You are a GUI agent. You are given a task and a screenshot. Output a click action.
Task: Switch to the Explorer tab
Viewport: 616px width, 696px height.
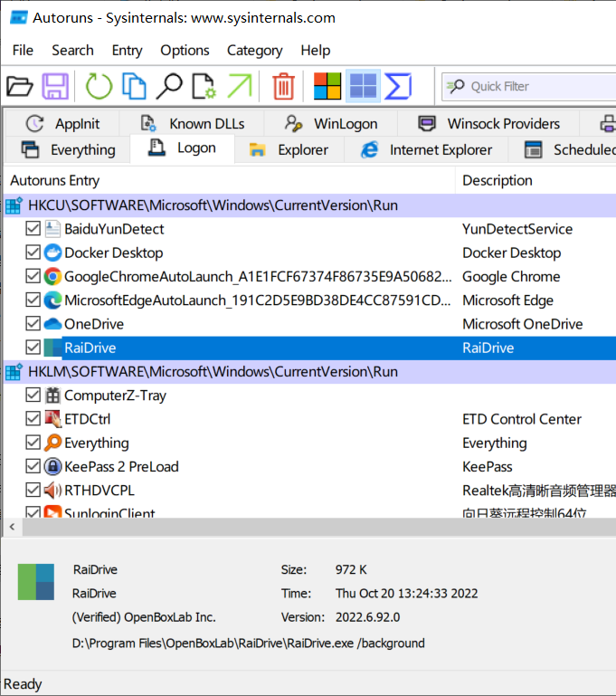pyautogui.click(x=289, y=150)
